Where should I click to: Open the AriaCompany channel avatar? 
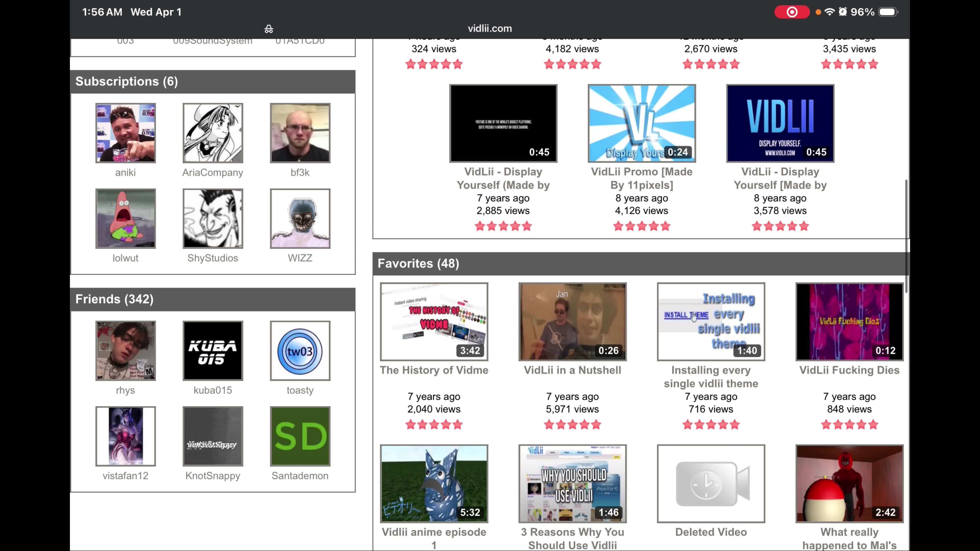[x=213, y=133]
